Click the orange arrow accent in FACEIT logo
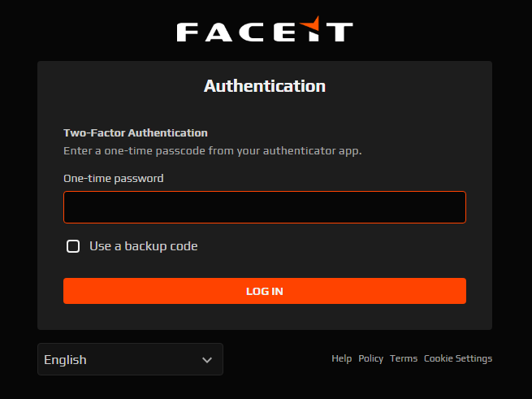This screenshot has width=532, height=399. [310, 24]
